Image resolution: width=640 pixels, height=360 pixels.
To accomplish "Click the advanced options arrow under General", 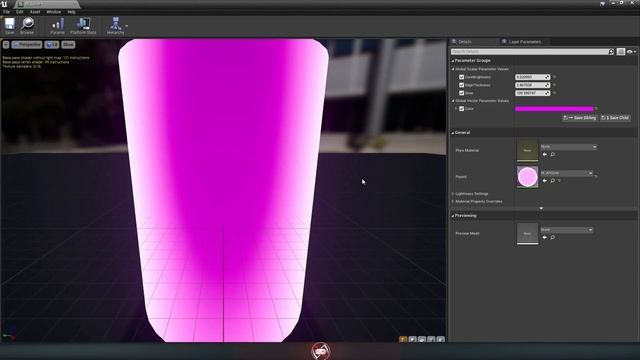I will 541,209.
